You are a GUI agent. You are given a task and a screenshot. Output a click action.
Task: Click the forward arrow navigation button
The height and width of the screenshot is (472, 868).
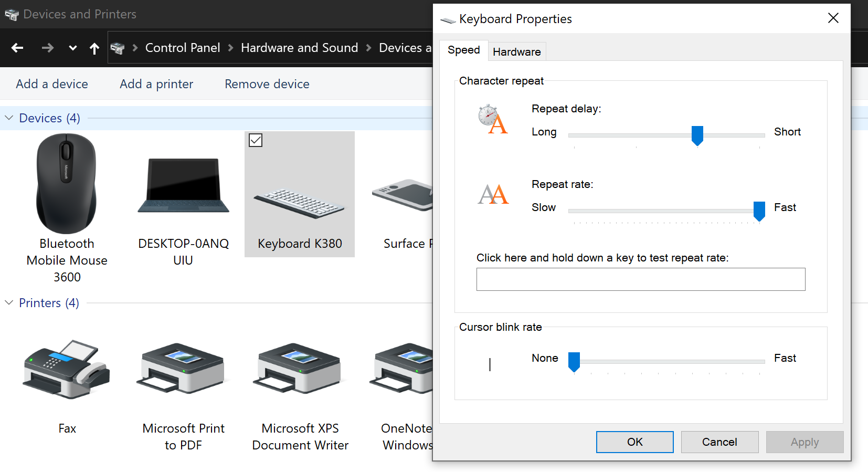point(48,48)
